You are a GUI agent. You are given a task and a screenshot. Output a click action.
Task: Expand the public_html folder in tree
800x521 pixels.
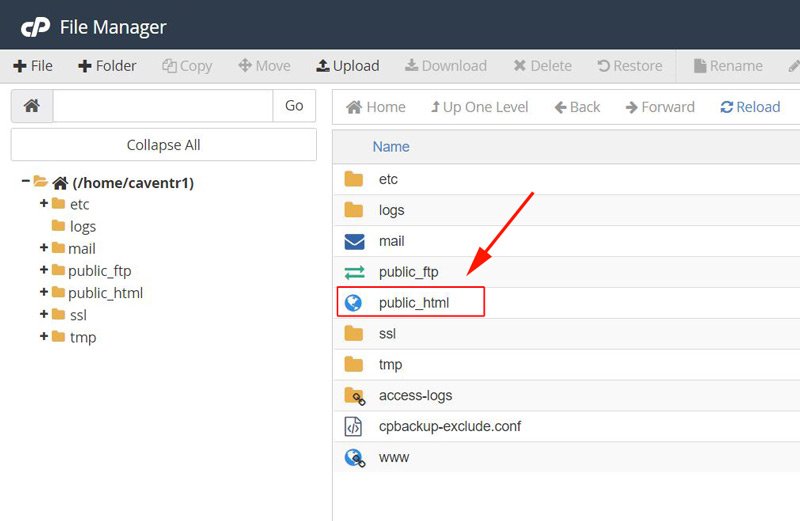tap(44, 291)
